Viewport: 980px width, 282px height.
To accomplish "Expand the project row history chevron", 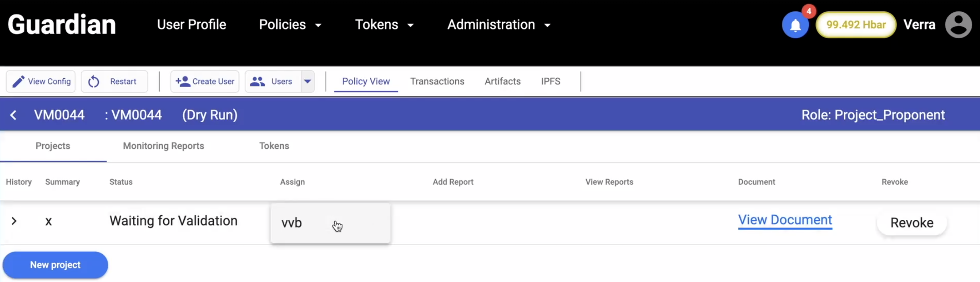I will (x=14, y=221).
